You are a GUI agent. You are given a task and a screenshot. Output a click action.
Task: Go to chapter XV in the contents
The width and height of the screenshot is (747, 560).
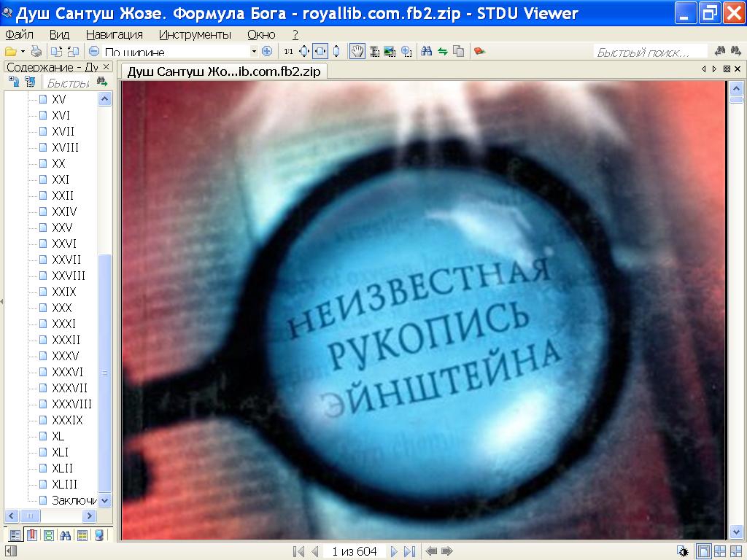click(58, 99)
